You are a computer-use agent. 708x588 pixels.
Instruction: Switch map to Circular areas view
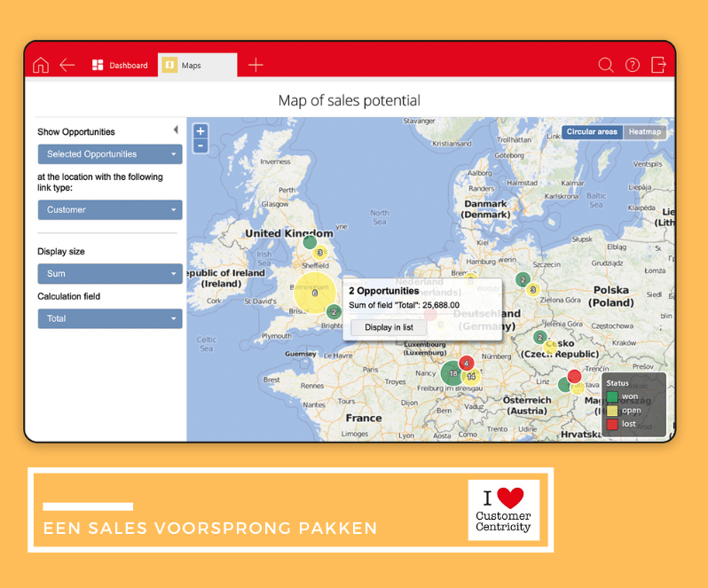click(592, 132)
